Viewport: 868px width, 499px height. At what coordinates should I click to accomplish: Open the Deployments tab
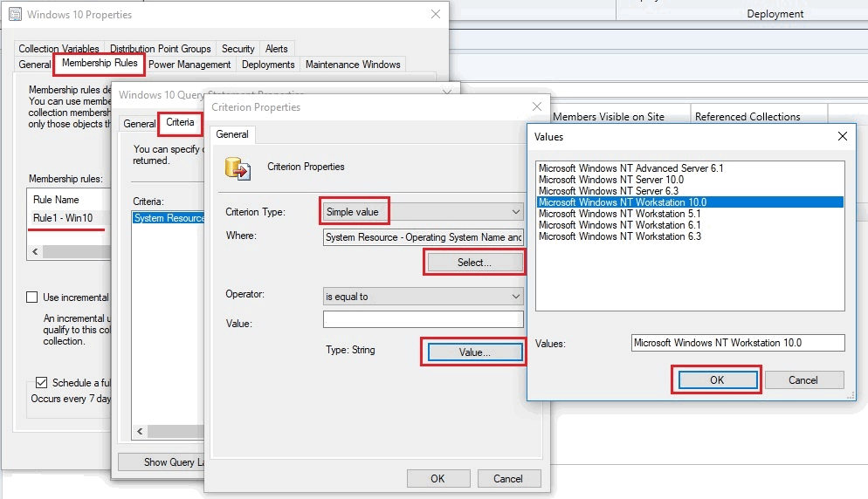click(268, 65)
